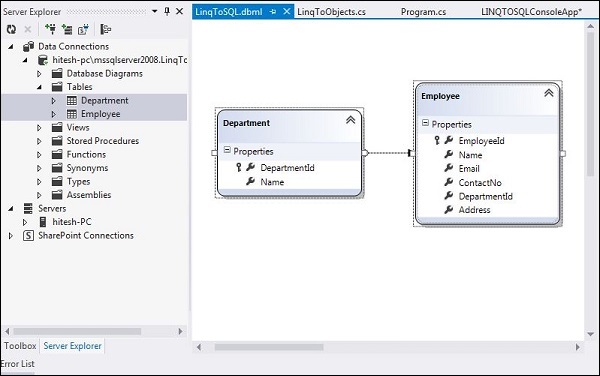600x376 pixels.
Task: Open the Error List tab
Action: point(18,364)
